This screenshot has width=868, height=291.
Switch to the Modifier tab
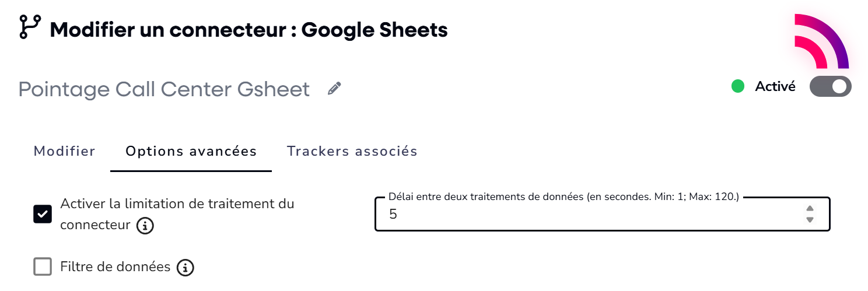pos(64,152)
